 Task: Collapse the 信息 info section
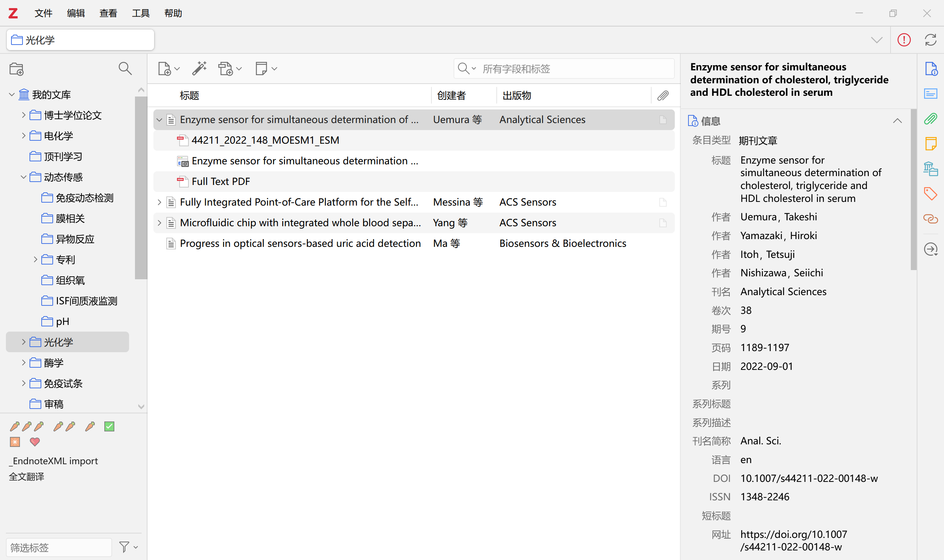pyautogui.click(x=897, y=121)
